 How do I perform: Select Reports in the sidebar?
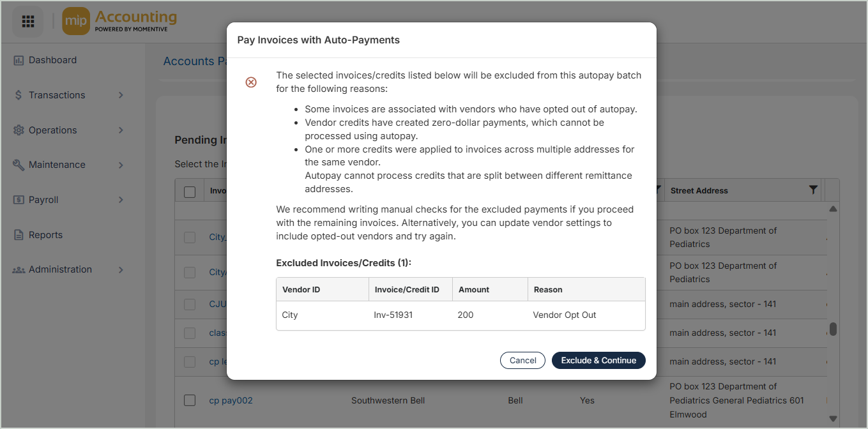click(45, 235)
